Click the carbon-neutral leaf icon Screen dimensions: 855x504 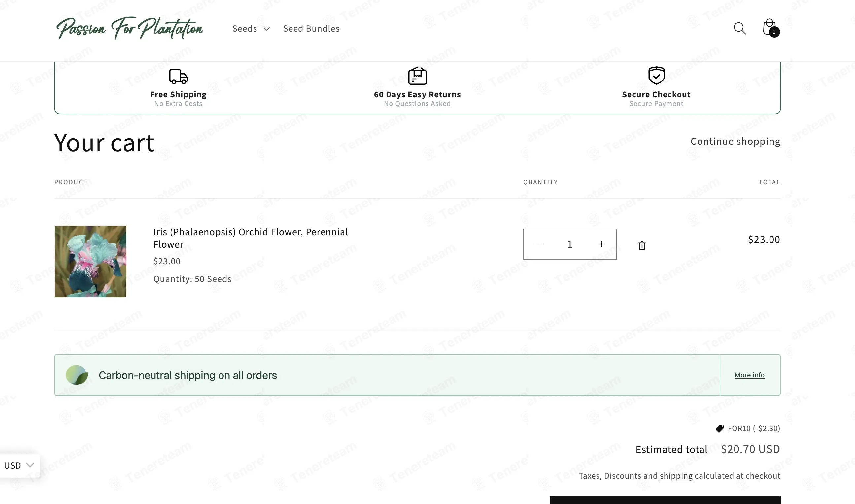[77, 375]
